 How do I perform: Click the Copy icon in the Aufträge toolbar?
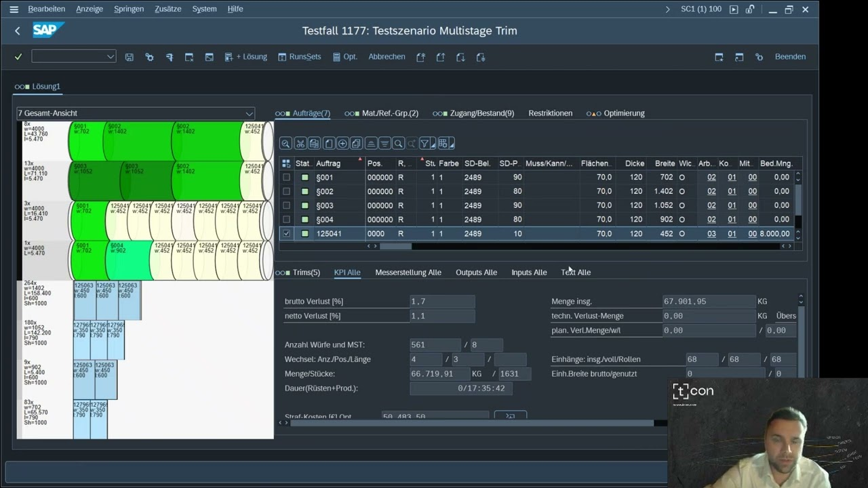313,143
